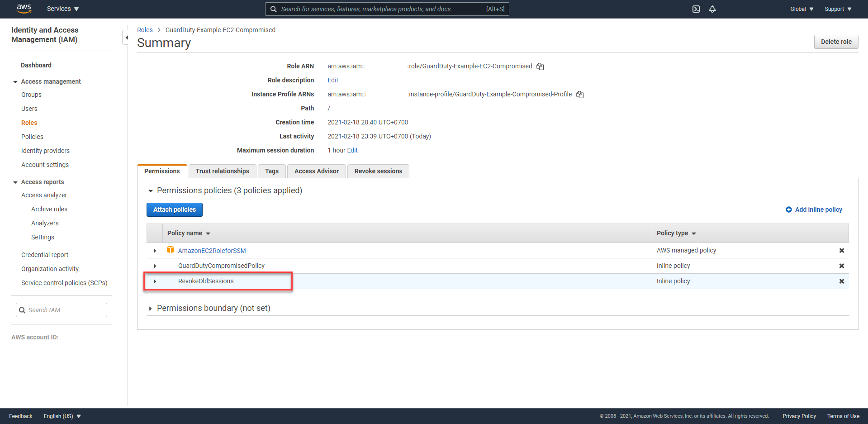Remove the AmazonEC2RoleforSSM policy

pyautogui.click(x=842, y=251)
